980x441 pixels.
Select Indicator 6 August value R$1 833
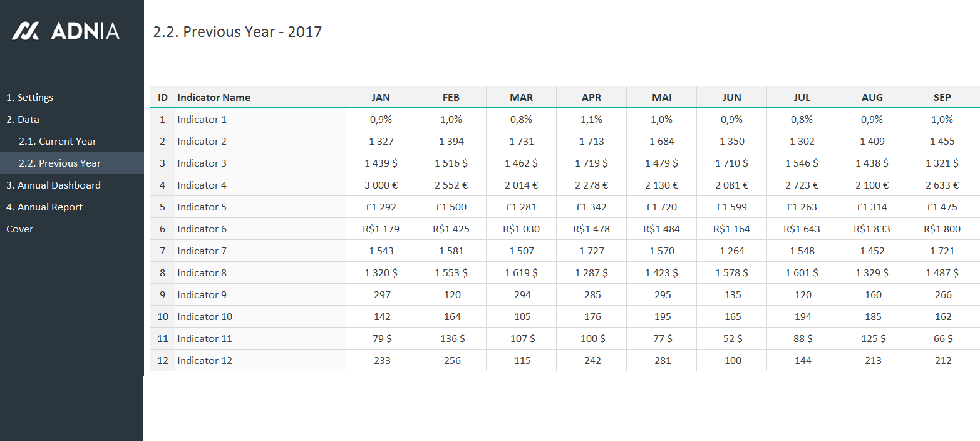point(872,229)
